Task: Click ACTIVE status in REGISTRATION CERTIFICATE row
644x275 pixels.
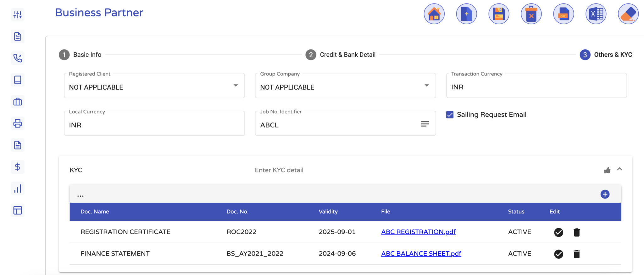Action: click(x=519, y=232)
